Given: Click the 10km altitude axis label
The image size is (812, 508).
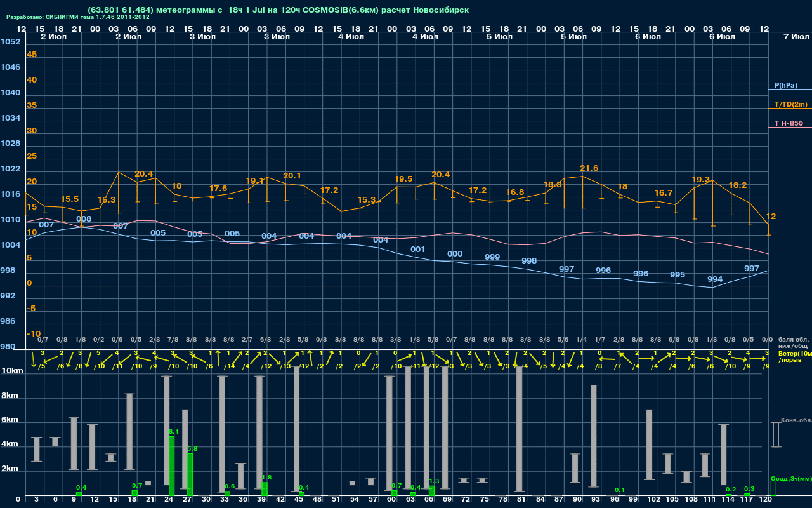Looking at the screenshot, I should (x=12, y=370).
